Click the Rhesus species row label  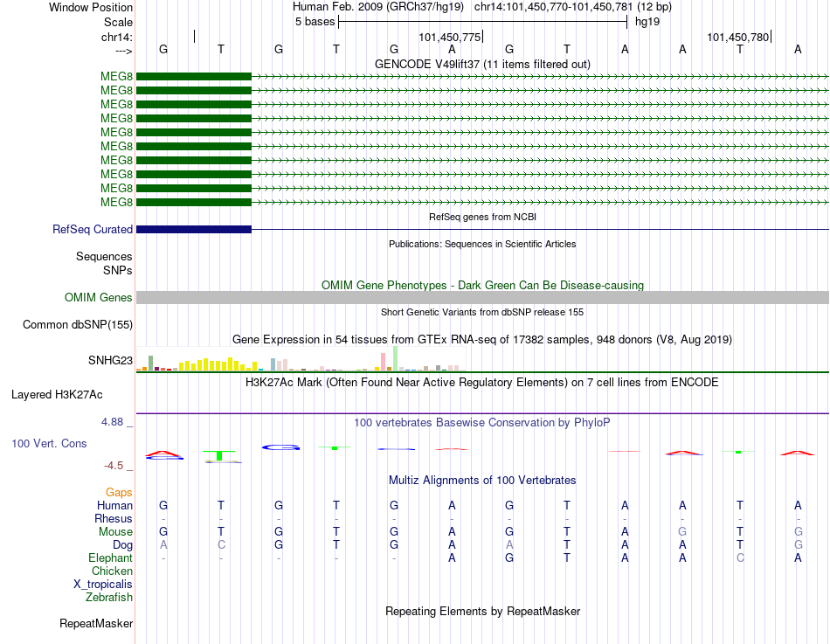point(114,519)
